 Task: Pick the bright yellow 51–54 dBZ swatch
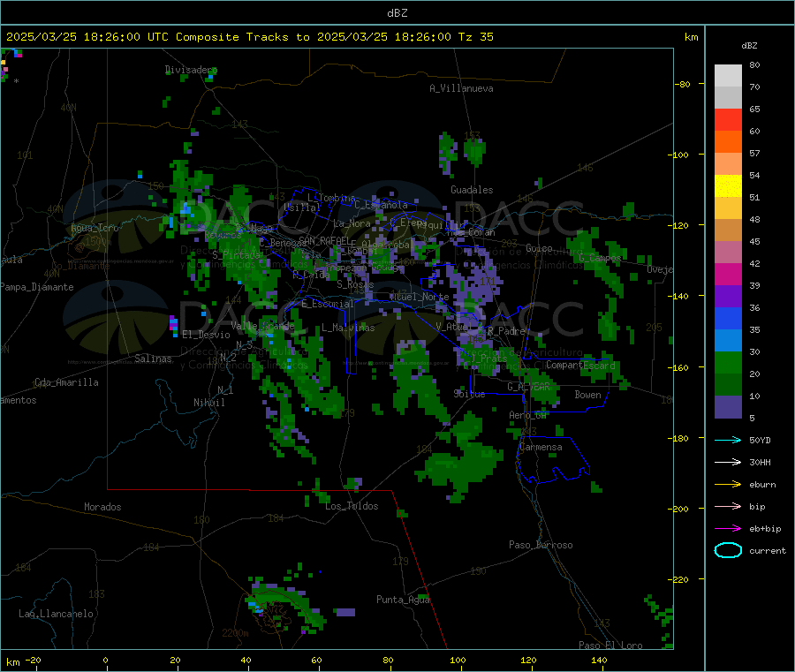coord(728,186)
